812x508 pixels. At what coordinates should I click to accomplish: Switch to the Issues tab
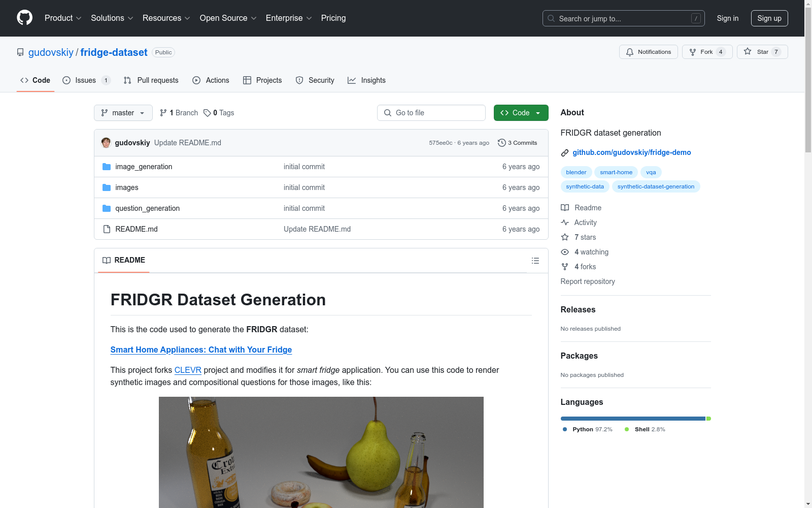[86, 80]
